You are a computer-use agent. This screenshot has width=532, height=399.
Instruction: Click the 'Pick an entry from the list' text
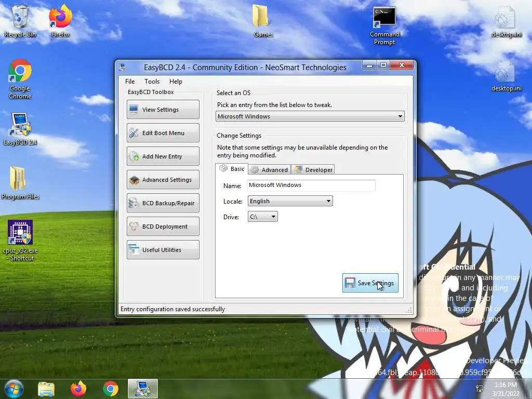(274, 105)
